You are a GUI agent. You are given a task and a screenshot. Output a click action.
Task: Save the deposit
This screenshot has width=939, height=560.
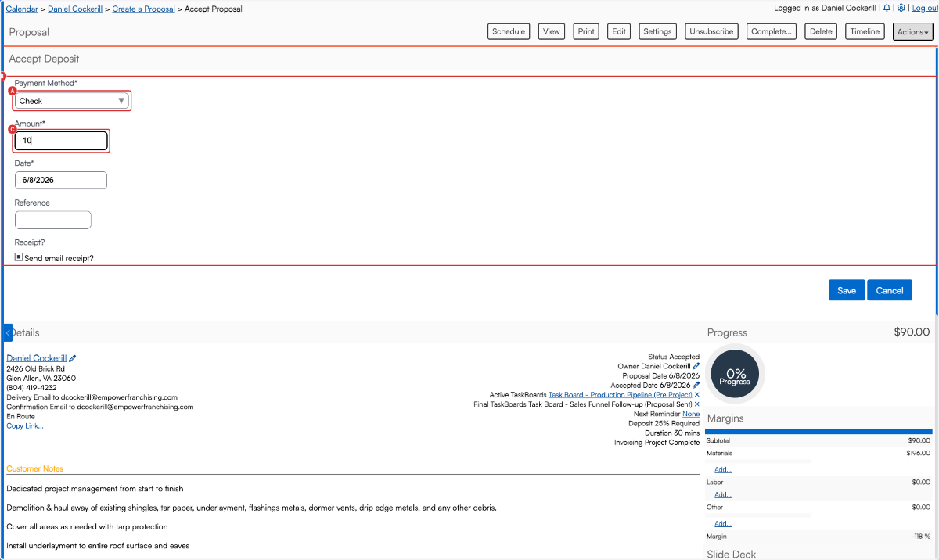(x=847, y=290)
